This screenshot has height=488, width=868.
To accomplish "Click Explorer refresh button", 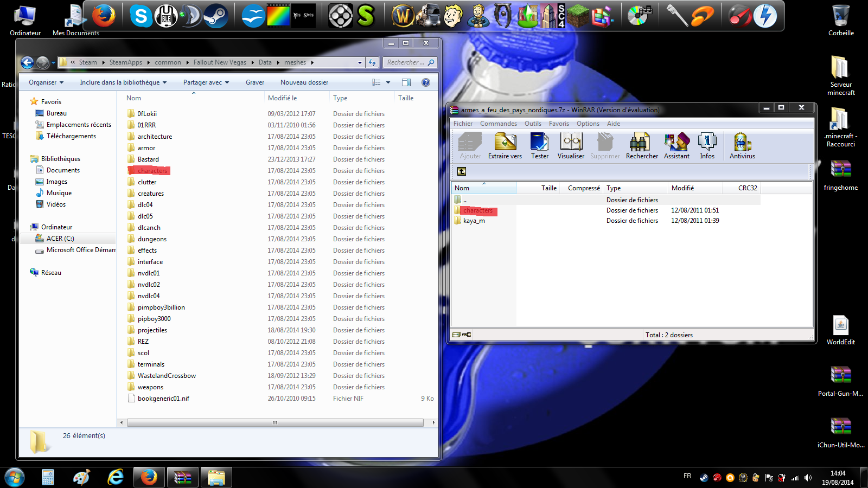I will (x=372, y=62).
